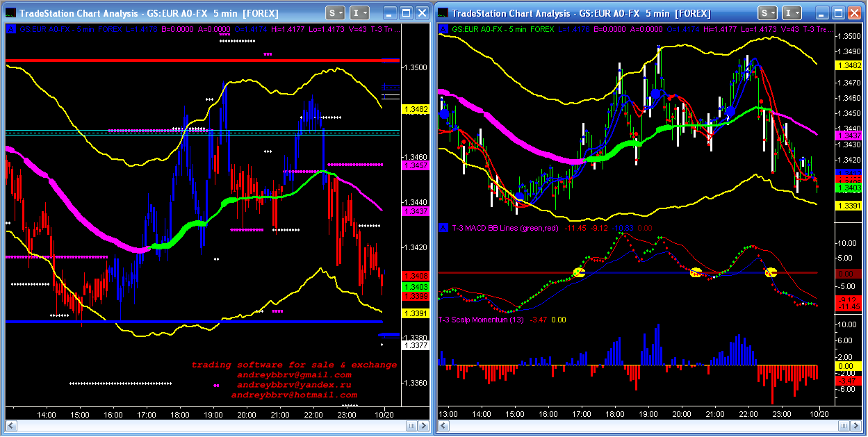Close the right chart analysis window

coord(854,13)
